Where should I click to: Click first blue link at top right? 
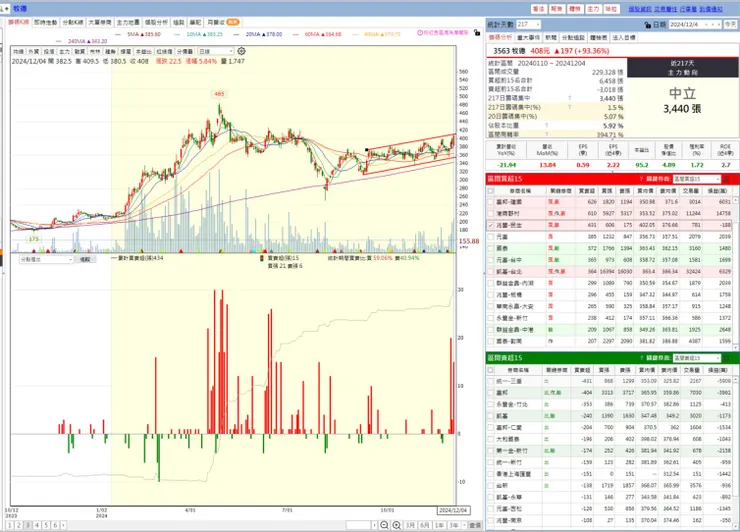coord(639,9)
